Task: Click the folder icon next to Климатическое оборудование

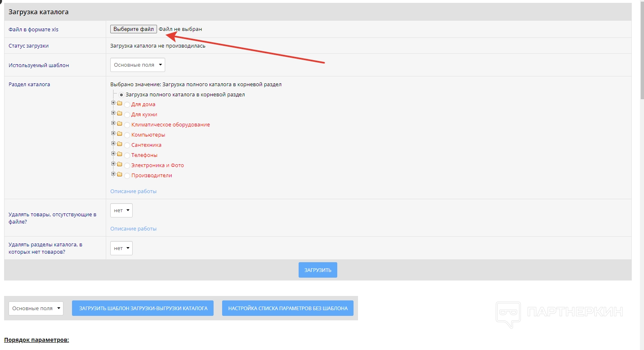Action: (x=120, y=124)
